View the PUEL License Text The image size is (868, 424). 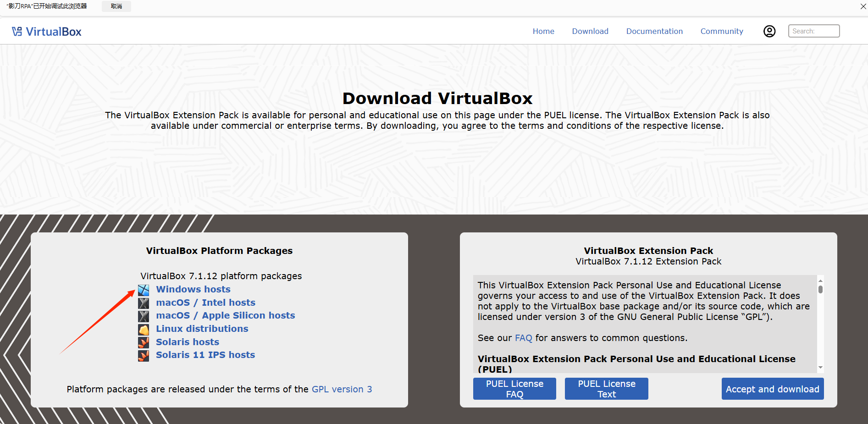pos(606,388)
